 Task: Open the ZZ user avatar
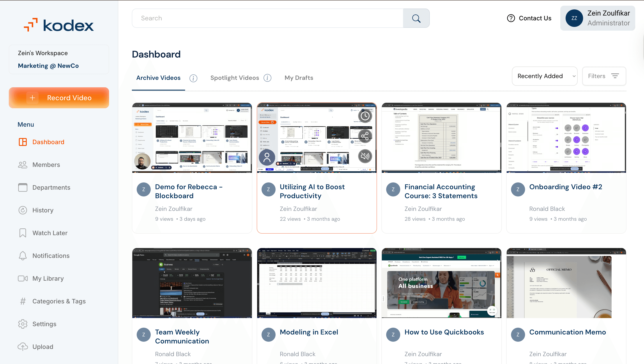pyautogui.click(x=574, y=18)
